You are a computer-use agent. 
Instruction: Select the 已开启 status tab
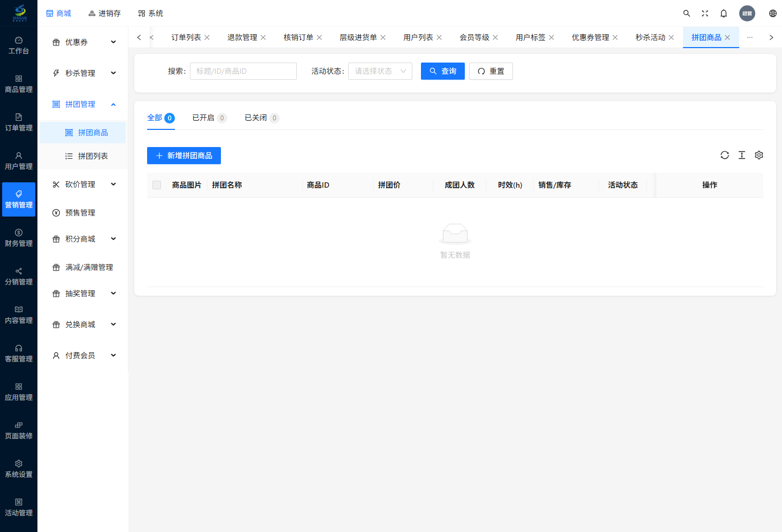(209, 118)
